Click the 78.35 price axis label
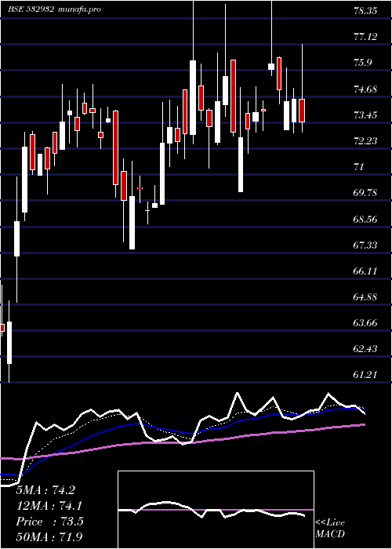 tap(365, 10)
